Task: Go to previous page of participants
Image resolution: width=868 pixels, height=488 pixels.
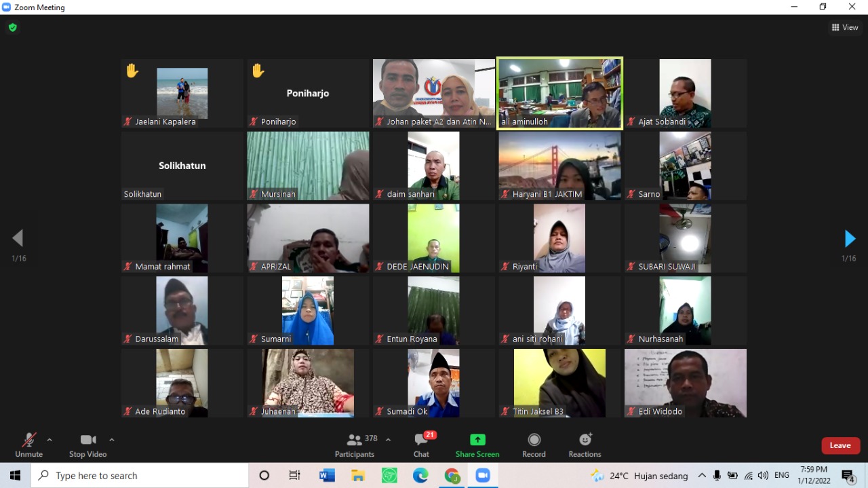Action: 18,238
